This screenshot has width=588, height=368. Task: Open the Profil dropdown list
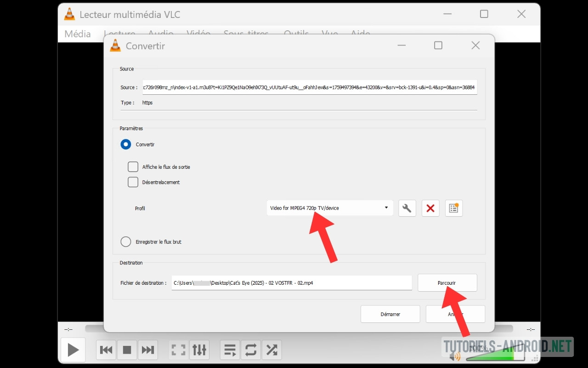tap(330, 208)
